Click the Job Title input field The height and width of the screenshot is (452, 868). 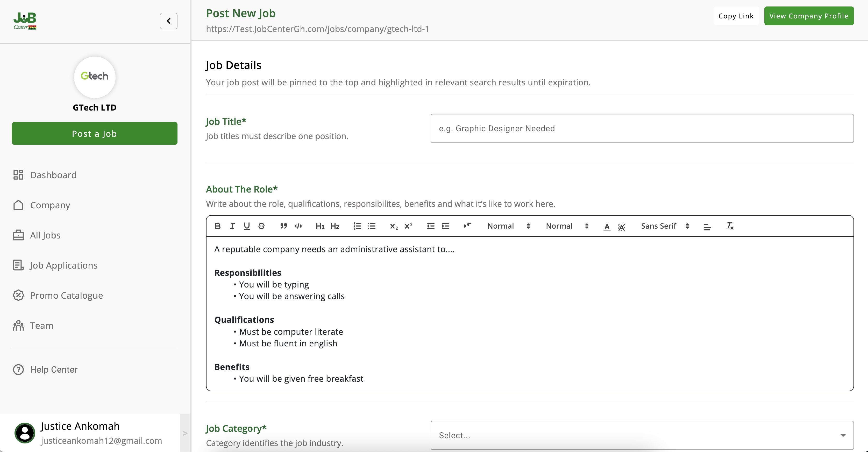pos(642,128)
